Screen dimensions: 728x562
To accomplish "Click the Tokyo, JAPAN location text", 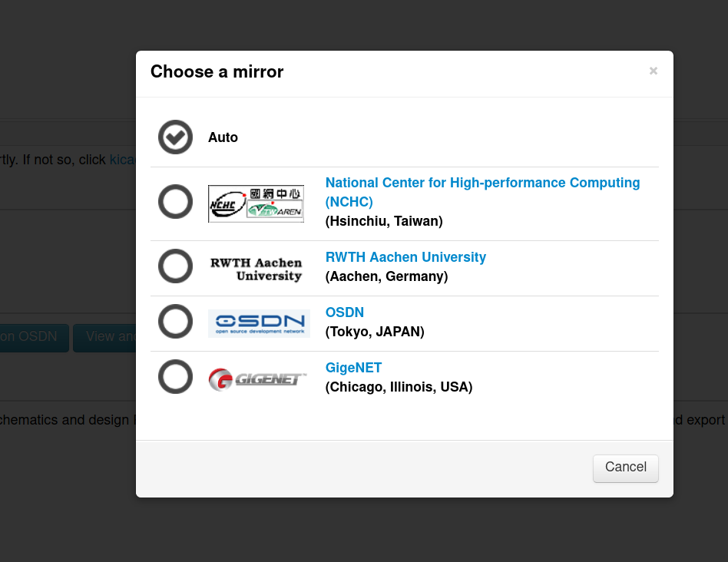I will [x=375, y=332].
